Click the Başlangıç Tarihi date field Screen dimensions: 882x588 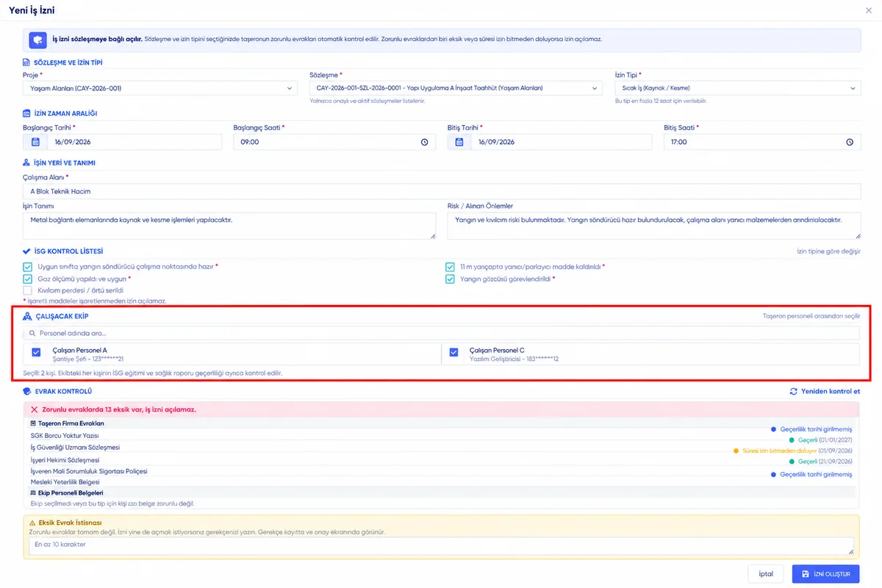135,142
